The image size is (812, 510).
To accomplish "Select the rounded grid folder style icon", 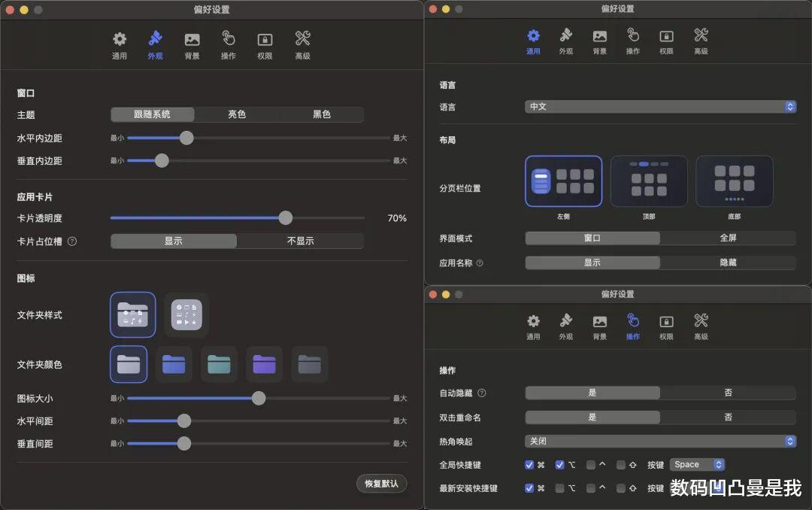I will pos(186,314).
